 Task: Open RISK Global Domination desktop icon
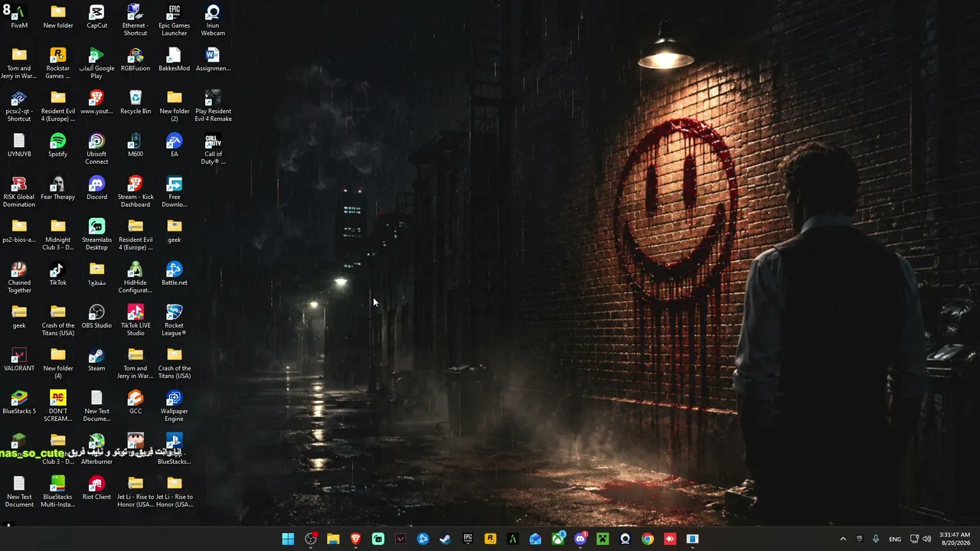(19, 191)
